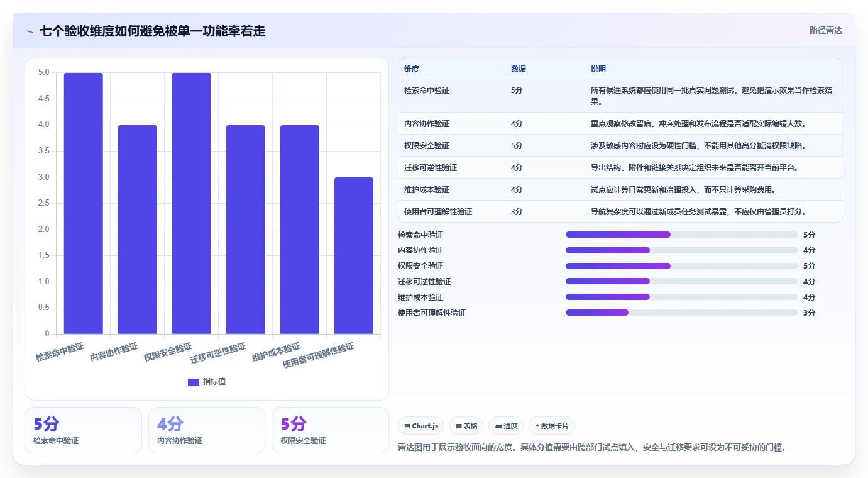Viewport: 868px width, 478px height.
Task: Select the 表格 tag chip
Action: tap(466, 426)
